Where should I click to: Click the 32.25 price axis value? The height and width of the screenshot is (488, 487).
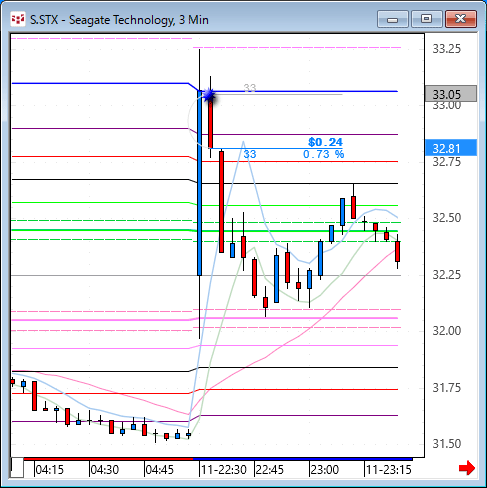click(447, 275)
